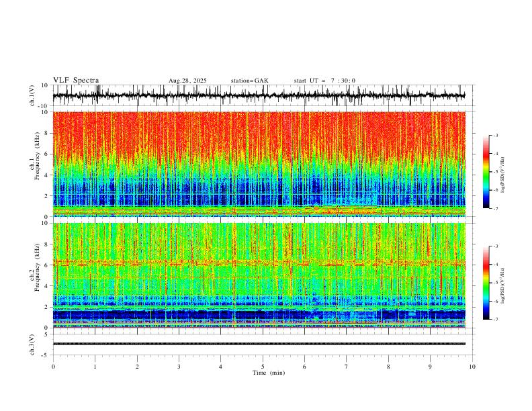Click the ch.2 PSD color scale bar
The image size is (532, 411).
(486, 283)
